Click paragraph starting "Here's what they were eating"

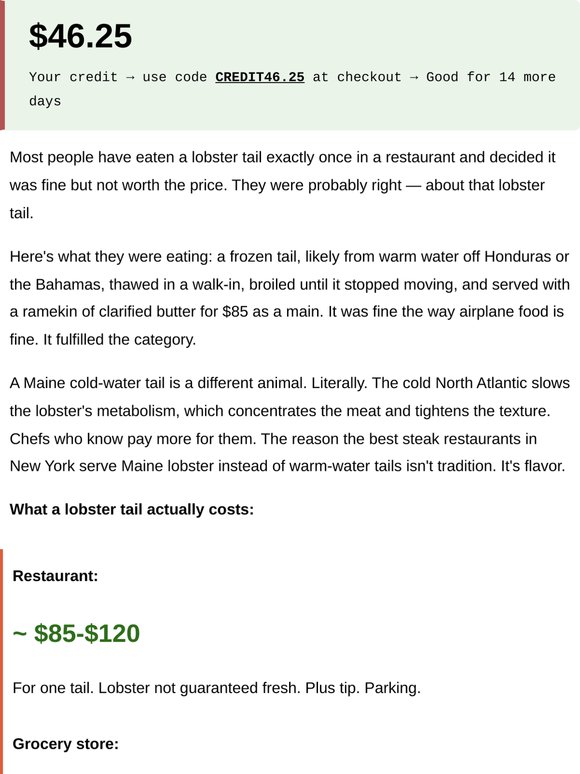click(290, 298)
